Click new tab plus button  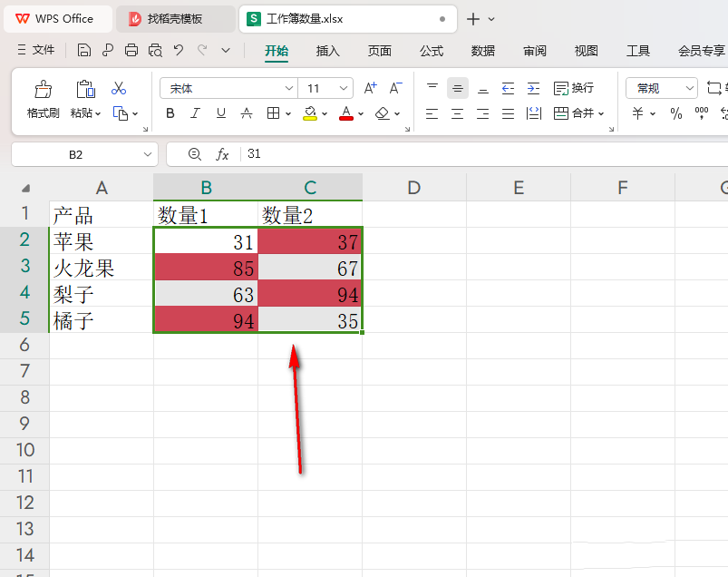[472, 19]
